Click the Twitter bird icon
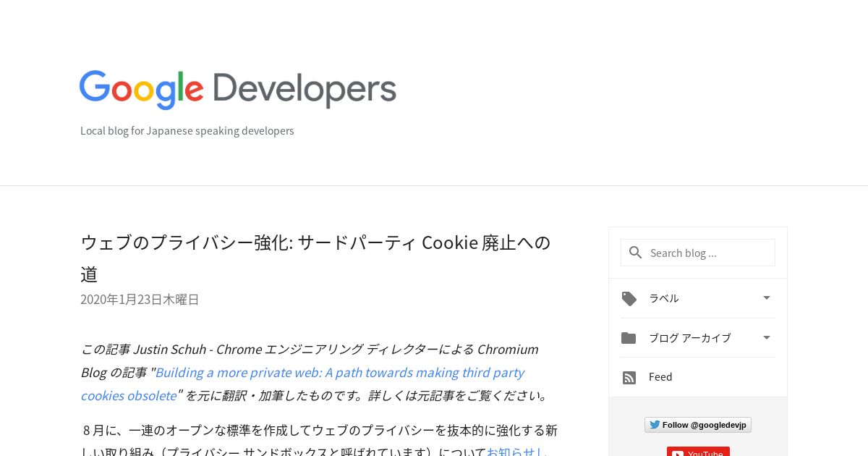Image resolution: width=868 pixels, height=456 pixels. point(655,425)
